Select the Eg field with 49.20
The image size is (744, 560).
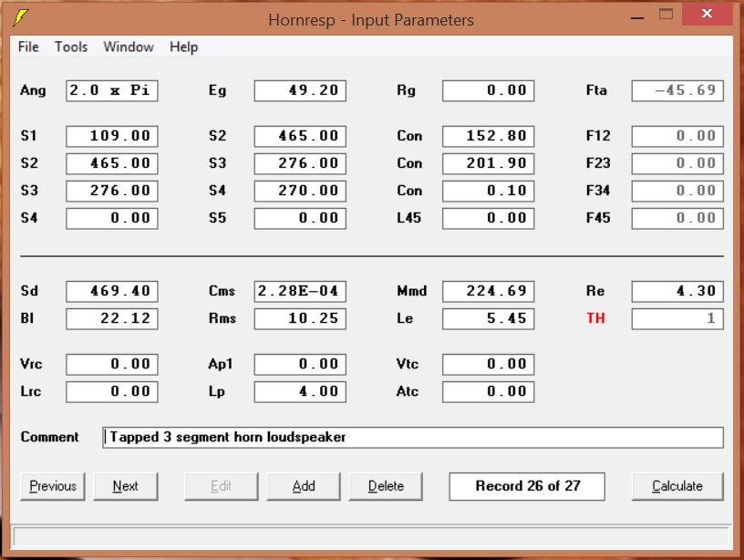coord(300,90)
